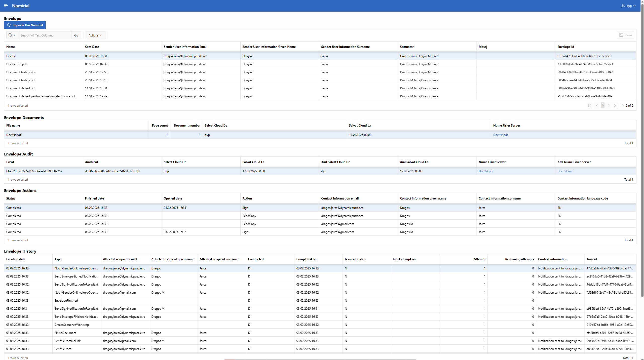Go to next page of Envelope results

click(609, 105)
